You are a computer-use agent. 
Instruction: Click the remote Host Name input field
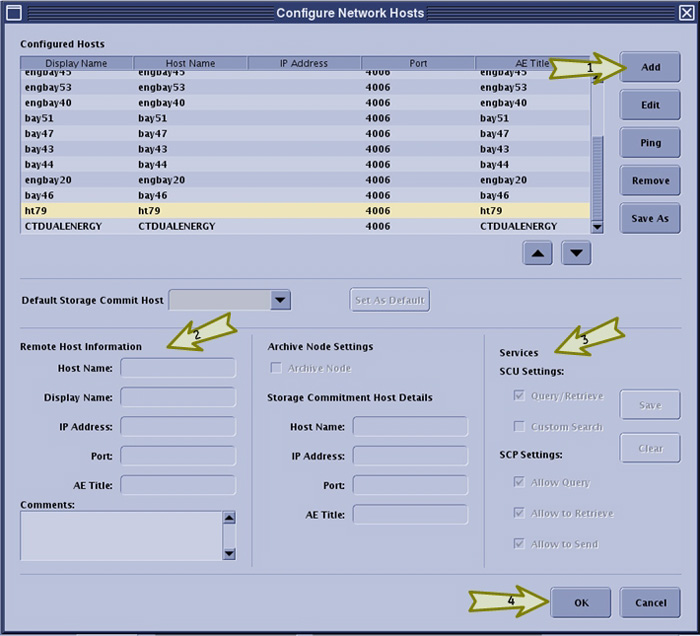click(178, 368)
